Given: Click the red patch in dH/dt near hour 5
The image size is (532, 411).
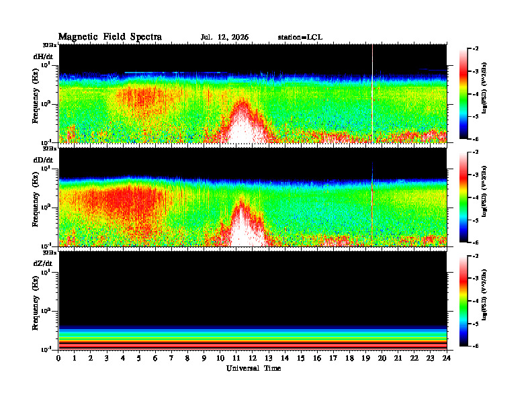Looking at the screenshot, I should (x=142, y=97).
